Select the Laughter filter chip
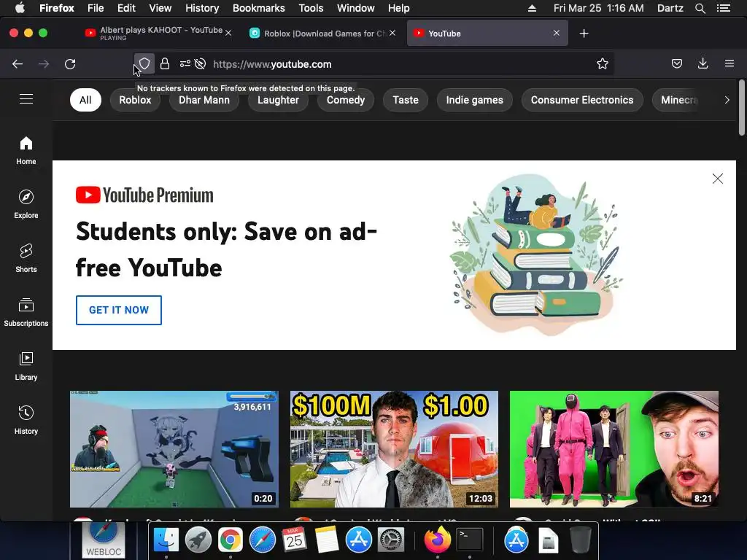The height and width of the screenshot is (560, 747). (278, 100)
